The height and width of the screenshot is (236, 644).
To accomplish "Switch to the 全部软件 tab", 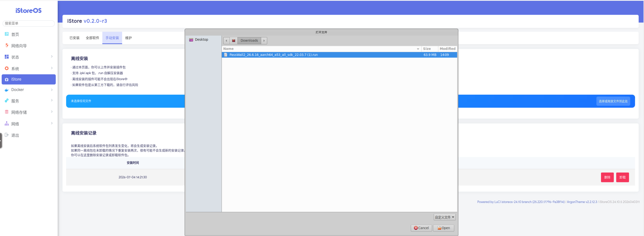I will click(92, 38).
